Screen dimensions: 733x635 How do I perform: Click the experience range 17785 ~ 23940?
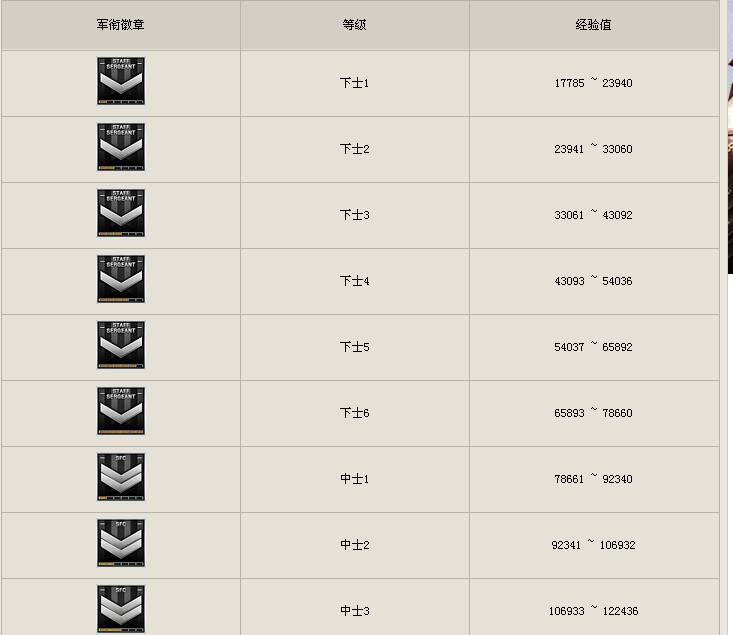point(593,83)
